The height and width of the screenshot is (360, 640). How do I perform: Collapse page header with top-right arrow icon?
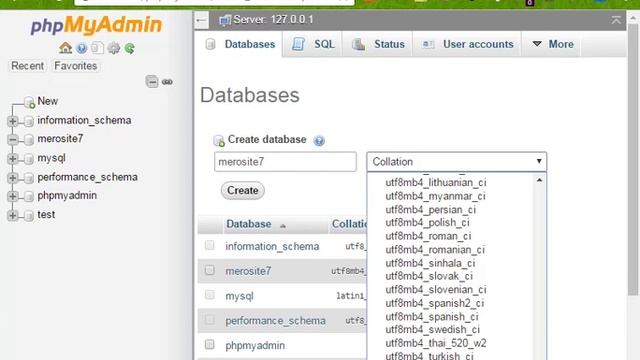tap(616, 20)
